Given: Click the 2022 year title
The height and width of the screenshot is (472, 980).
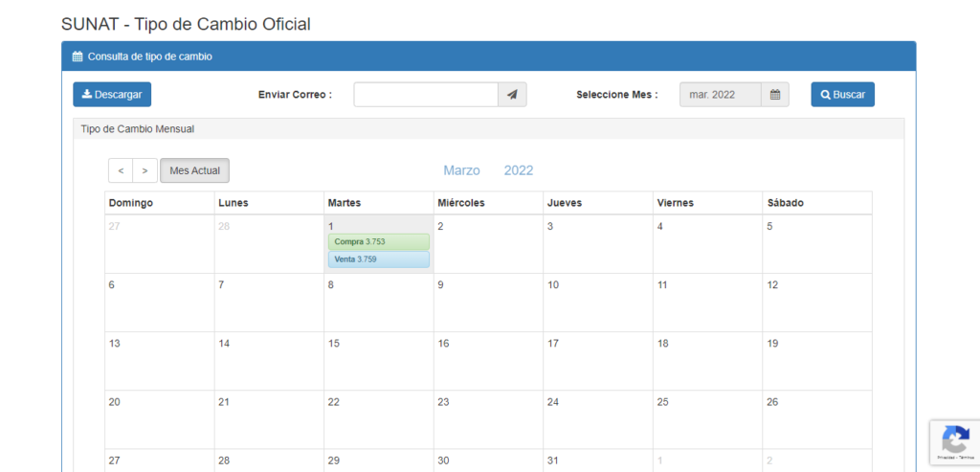Looking at the screenshot, I should click(x=519, y=170).
